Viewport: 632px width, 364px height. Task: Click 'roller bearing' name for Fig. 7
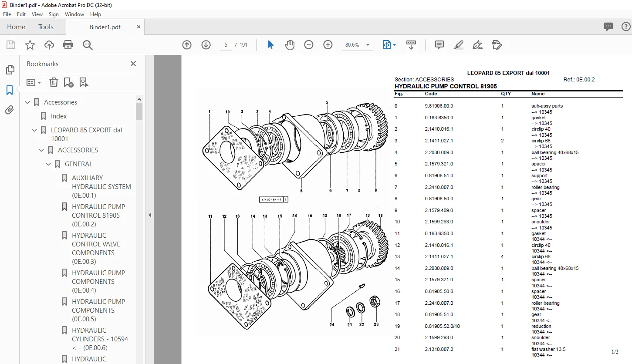click(545, 188)
